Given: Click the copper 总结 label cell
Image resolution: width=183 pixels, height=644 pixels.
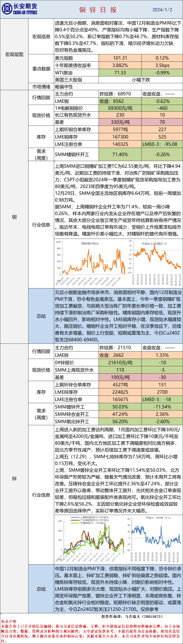Looking at the screenshot, I should (41, 316).
